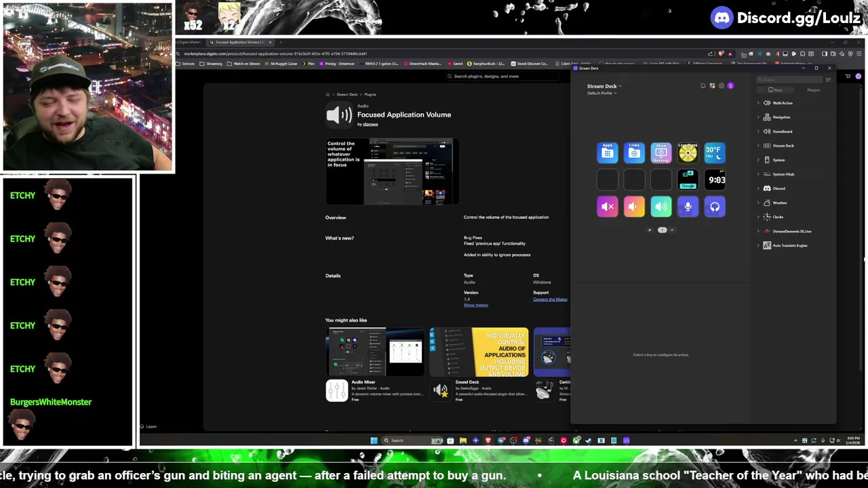Open Stream Deck notifications bell
The height and width of the screenshot is (488, 868).
(x=703, y=85)
